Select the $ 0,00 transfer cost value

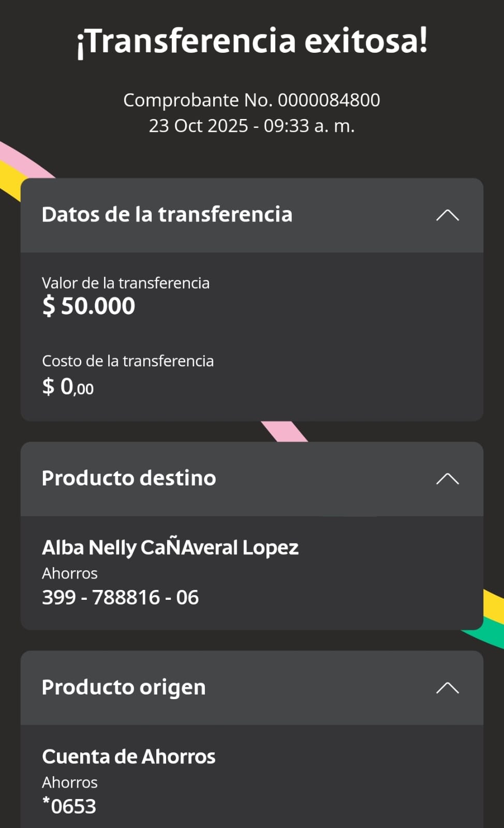pos(68,387)
